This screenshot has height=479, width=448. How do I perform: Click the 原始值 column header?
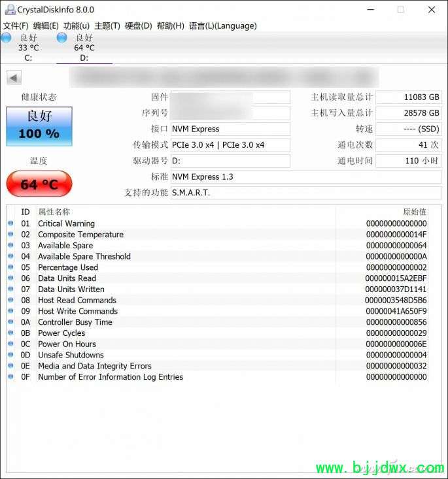(415, 212)
